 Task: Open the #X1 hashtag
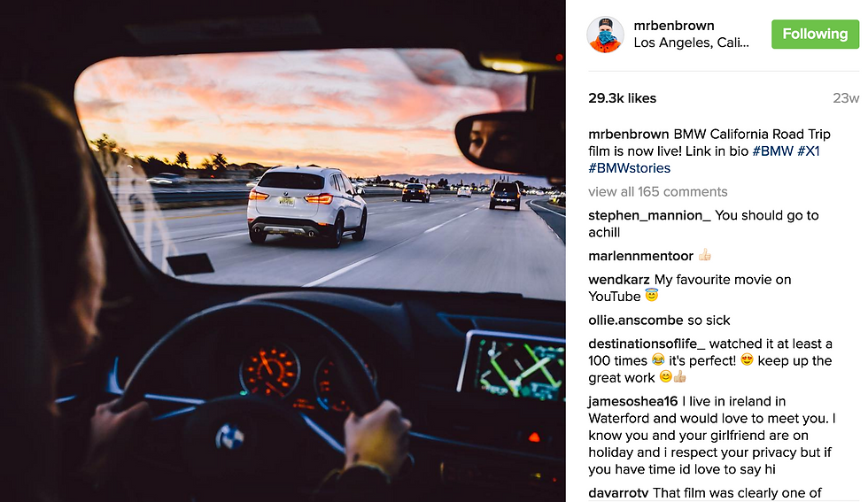[808, 151]
